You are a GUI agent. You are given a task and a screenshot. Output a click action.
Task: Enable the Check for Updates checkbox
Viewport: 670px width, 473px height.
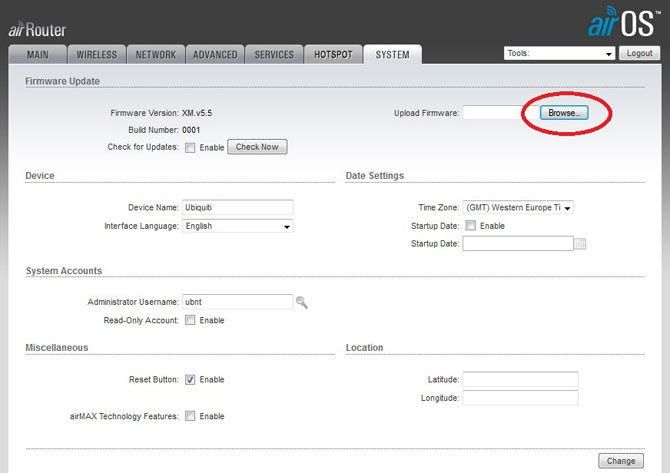(x=190, y=147)
